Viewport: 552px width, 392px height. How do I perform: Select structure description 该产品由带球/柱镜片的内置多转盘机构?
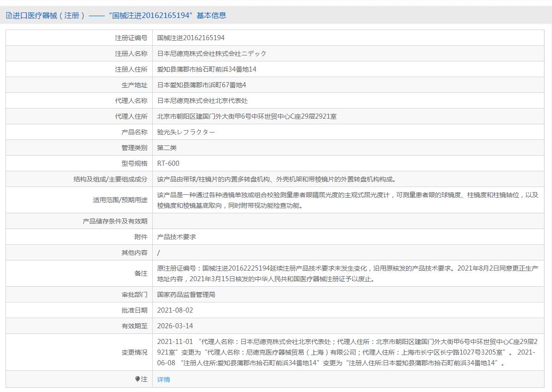tap(277, 179)
